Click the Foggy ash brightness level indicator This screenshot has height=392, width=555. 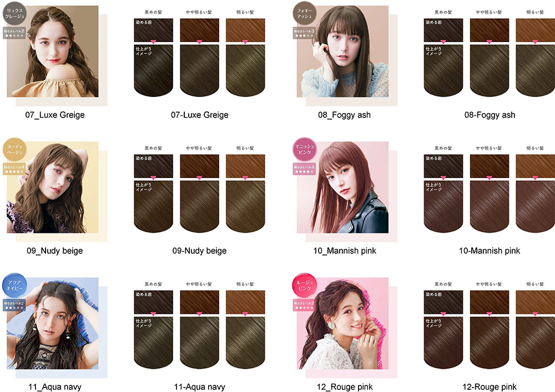click(304, 33)
